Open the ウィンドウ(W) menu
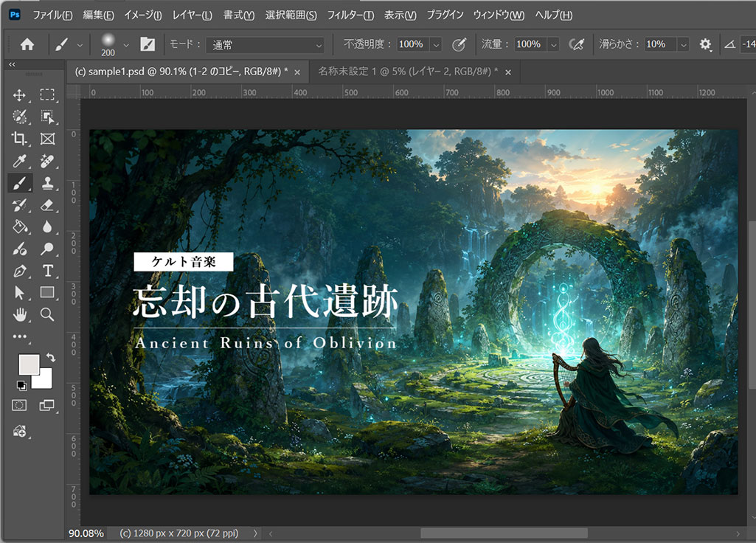Screen dimensions: 756x543 click(499, 15)
